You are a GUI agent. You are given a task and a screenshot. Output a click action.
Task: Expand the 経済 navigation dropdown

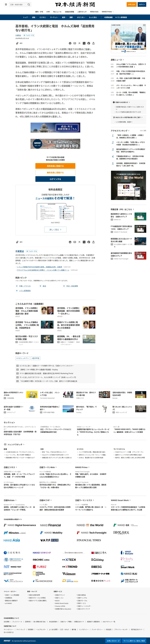64,18
